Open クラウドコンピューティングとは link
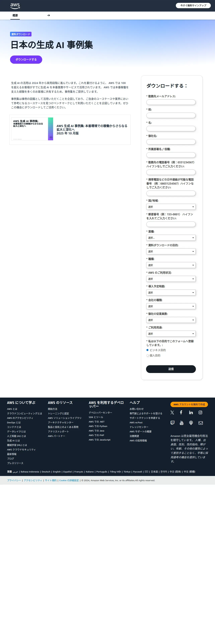This screenshot has width=215, height=644. click(24, 413)
